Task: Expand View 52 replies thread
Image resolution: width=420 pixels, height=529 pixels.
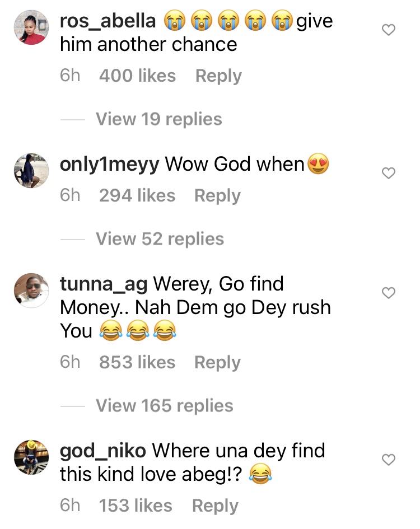Action: tap(160, 239)
